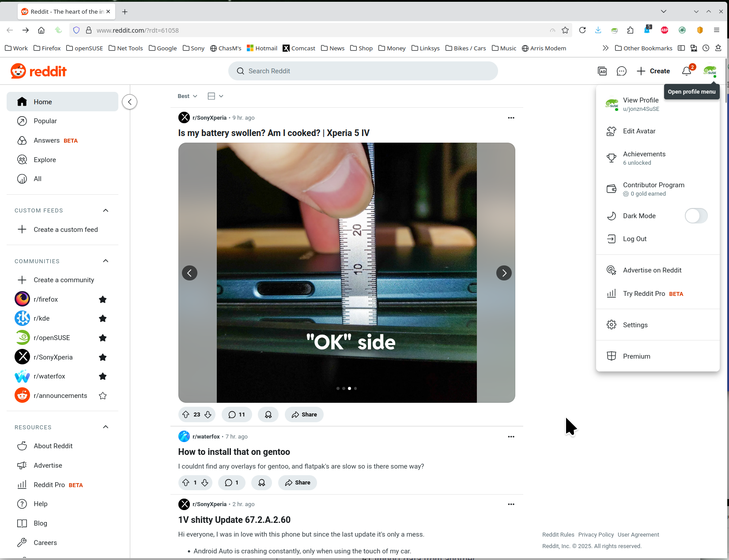Open the Hotmail bookmark
Image resolution: width=729 pixels, height=560 pixels.
click(x=262, y=48)
